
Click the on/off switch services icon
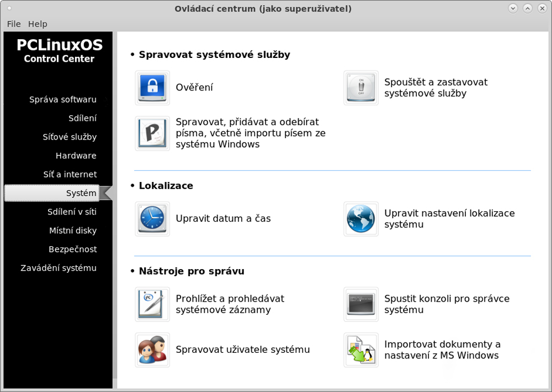361,88
